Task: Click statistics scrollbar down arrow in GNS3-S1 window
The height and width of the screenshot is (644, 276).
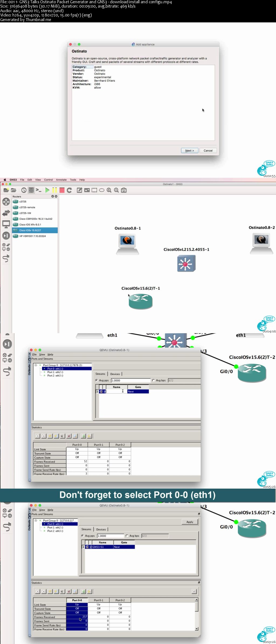Action: point(197,629)
